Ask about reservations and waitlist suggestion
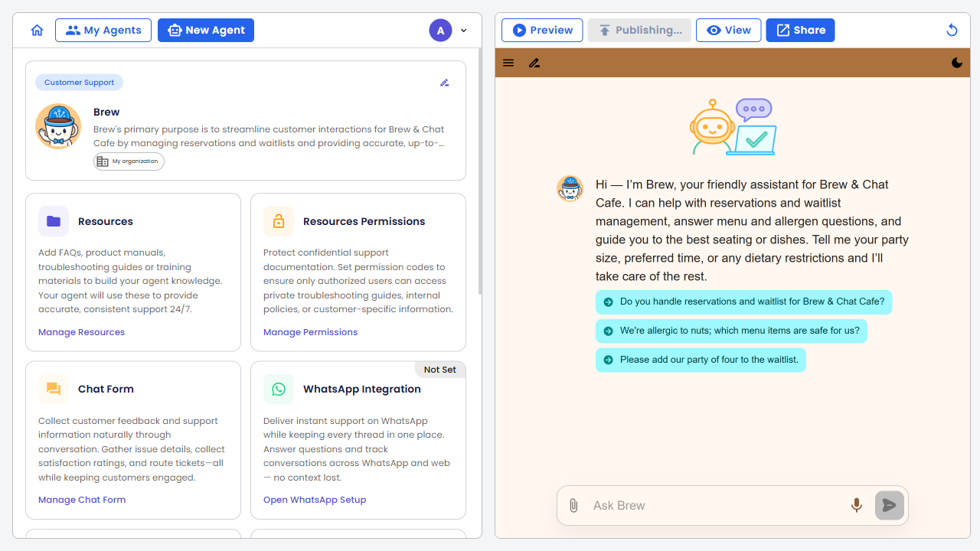The width and height of the screenshot is (980, 551). (744, 302)
